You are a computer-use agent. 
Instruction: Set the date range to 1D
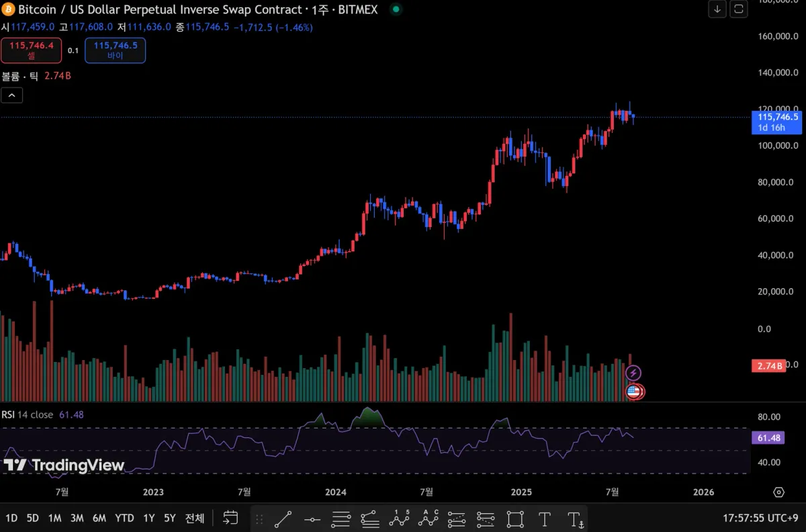point(11,519)
